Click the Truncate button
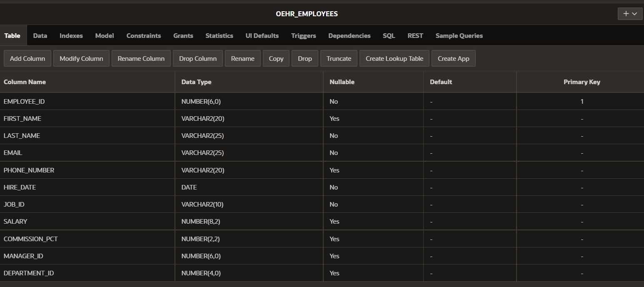 tap(339, 58)
